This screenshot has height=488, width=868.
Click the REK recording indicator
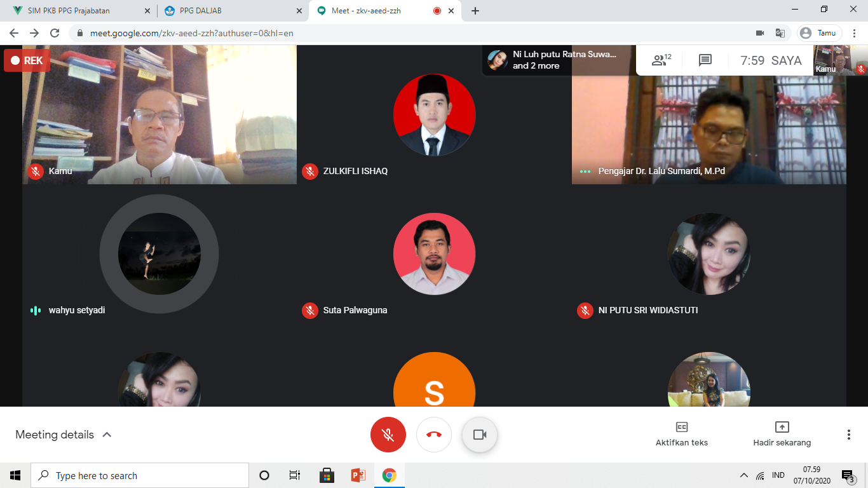tap(27, 60)
